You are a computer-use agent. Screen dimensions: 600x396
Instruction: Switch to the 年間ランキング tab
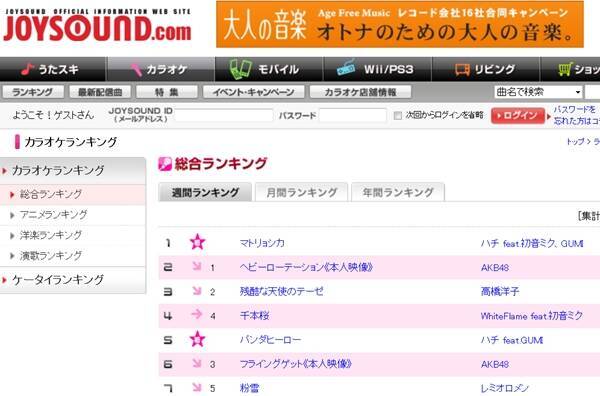point(398,192)
